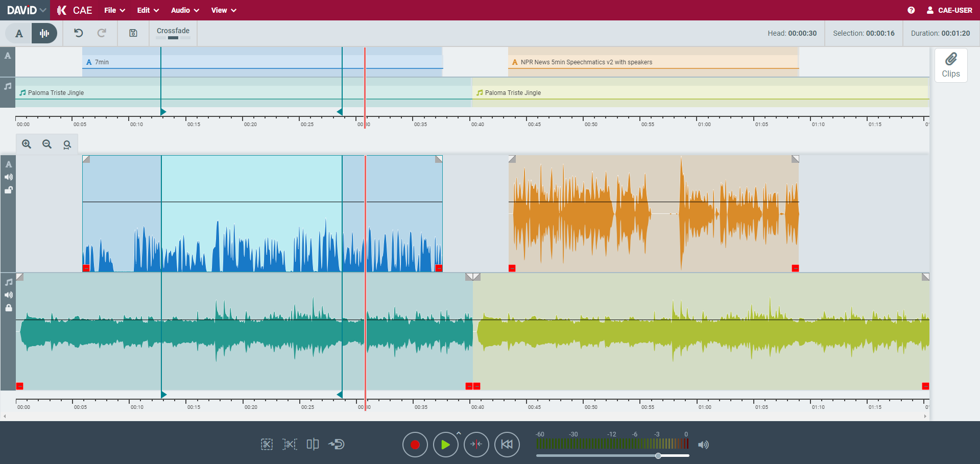Click the Crossfade button
The width and height of the screenshot is (980, 464).
pyautogui.click(x=173, y=33)
